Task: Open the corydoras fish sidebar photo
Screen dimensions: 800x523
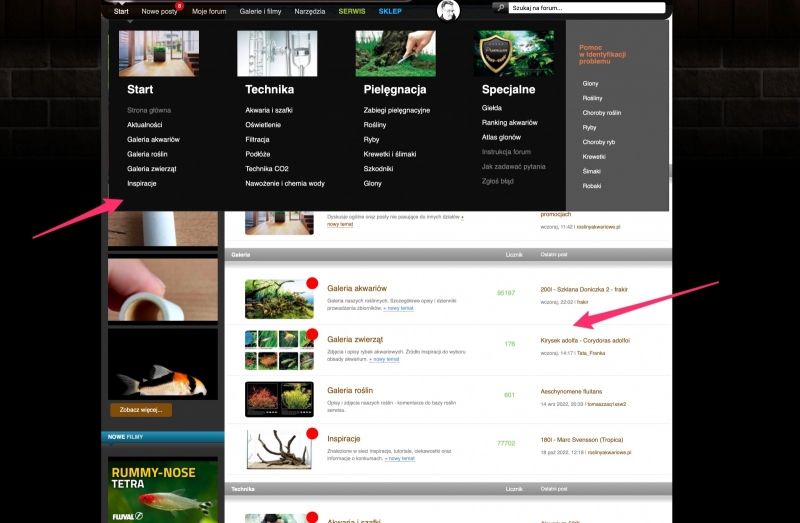Action: coord(163,364)
